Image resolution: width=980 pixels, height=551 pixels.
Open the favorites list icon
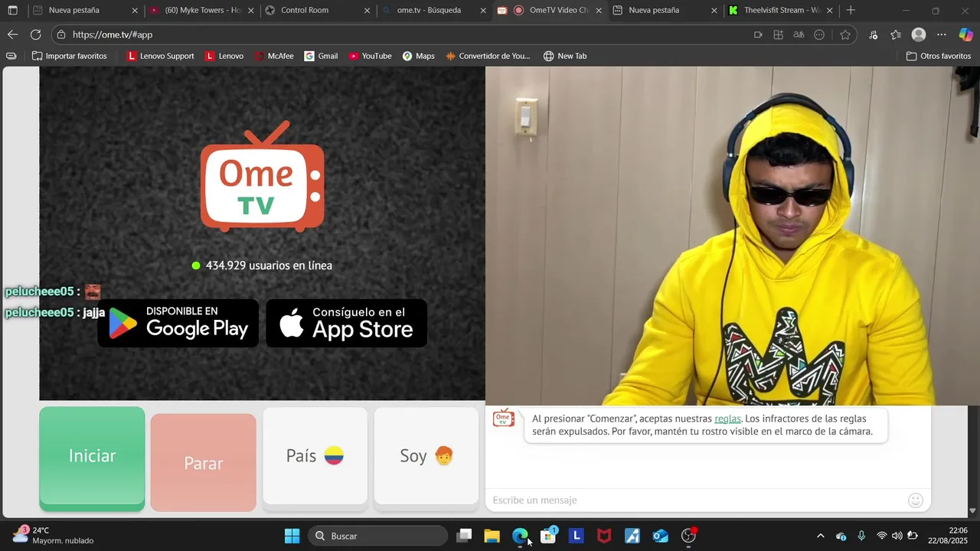[896, 34]
